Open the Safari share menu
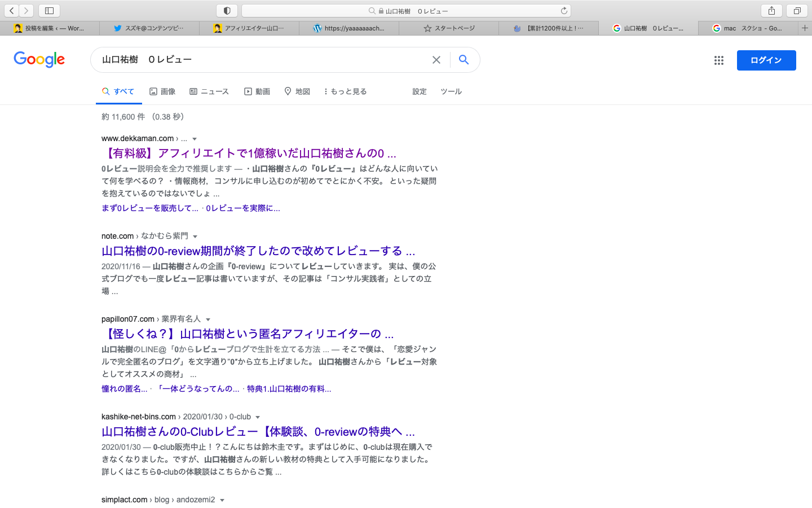 tap(771, 11)
